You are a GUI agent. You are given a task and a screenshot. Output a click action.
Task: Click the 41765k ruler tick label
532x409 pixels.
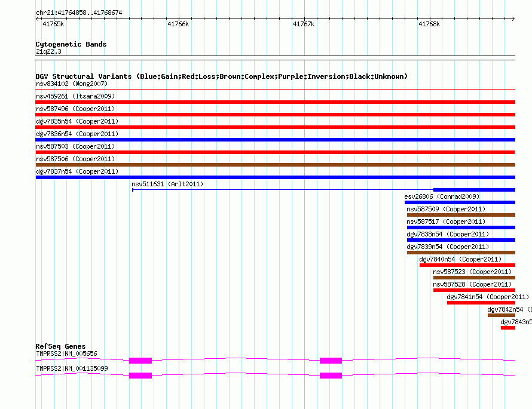[x=53, y=24]
